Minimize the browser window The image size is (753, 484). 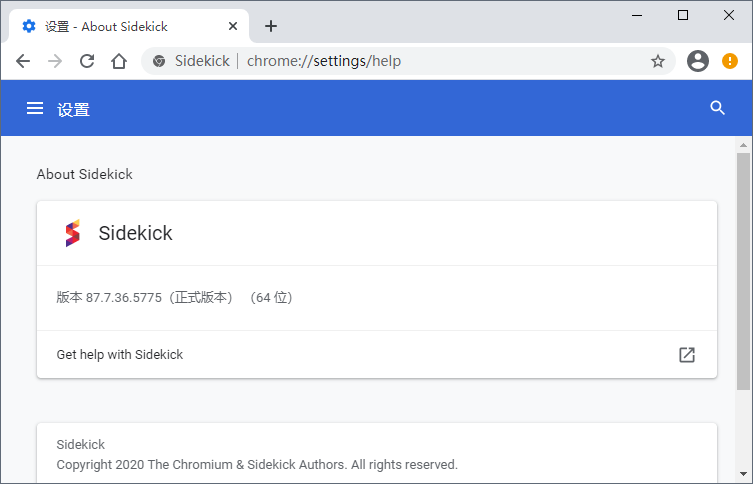pos(637,15)
